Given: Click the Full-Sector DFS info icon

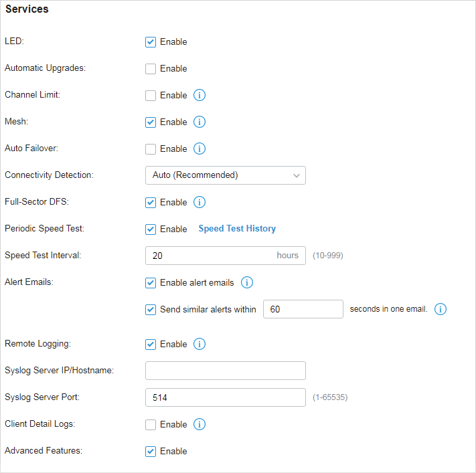Looking at the screenshot, I should (200, 202).
